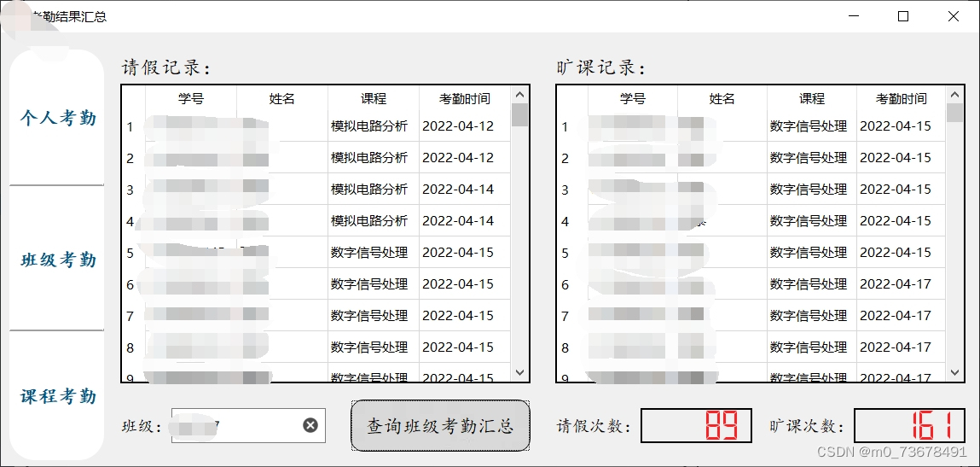The width and height of the screenshot is (980, 467).
Task: Click 旷课记录 scrollbar thumb
Action: (x=954, y=113)
